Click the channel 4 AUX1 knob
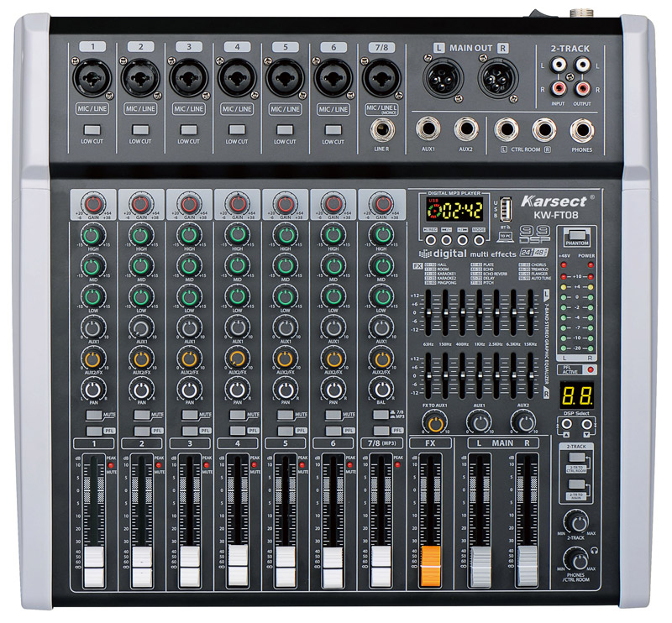Viewport: 672px width, 623px height. 238,328
